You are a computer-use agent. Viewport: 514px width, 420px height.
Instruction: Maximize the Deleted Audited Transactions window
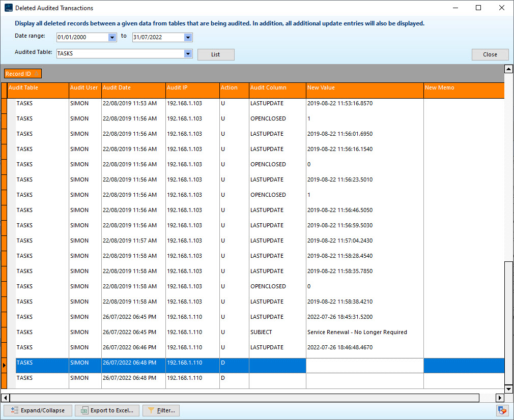478,8
